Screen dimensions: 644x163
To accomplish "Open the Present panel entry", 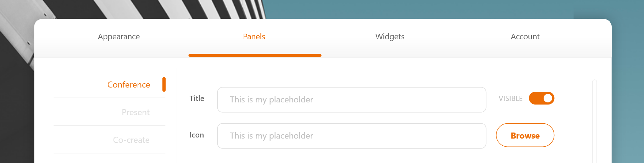I will 135,112.
